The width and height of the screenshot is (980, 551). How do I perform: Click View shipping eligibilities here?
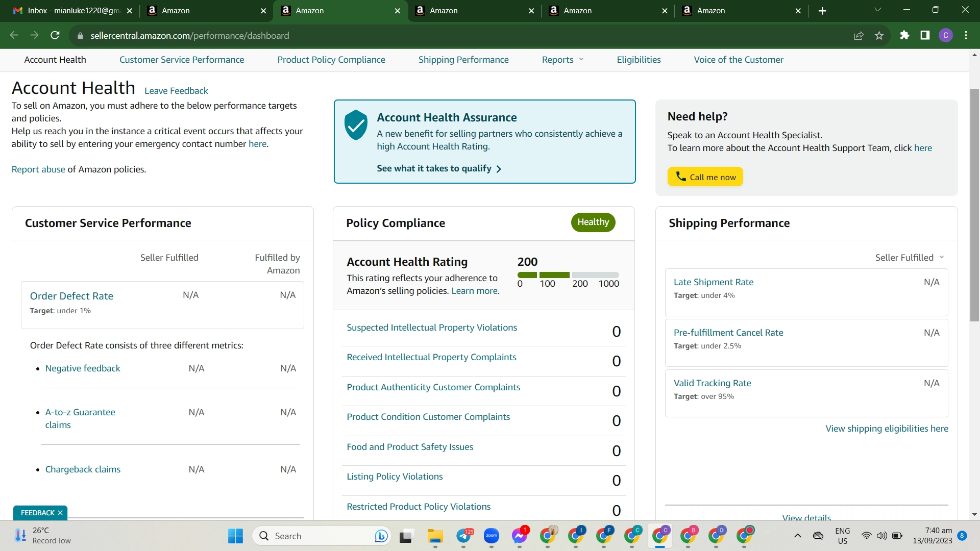pos(887,429)
